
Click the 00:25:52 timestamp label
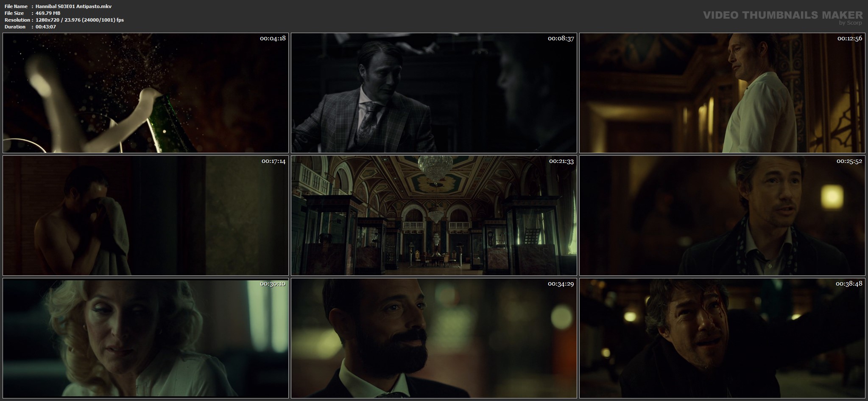coord(849,161)
